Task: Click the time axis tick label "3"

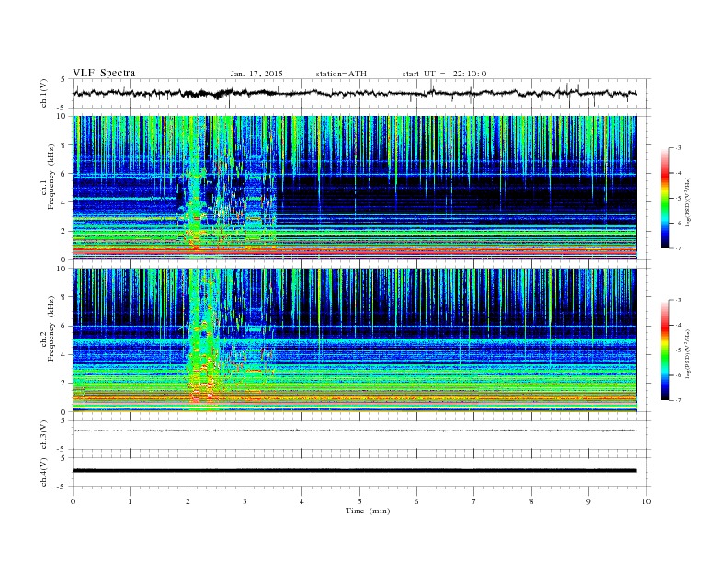Action: coord(245,501)
